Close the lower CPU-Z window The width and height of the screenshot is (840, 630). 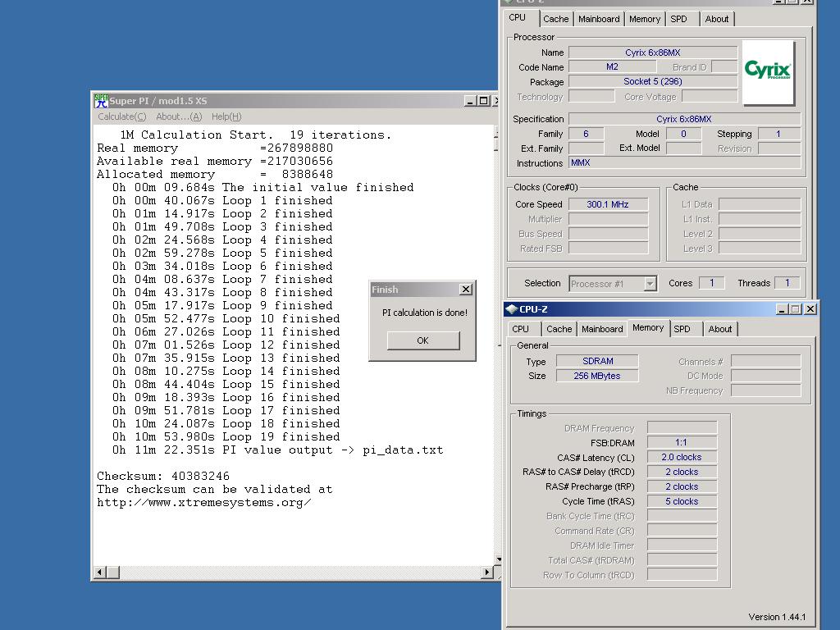pyautogui.click(x=810, y=309)
